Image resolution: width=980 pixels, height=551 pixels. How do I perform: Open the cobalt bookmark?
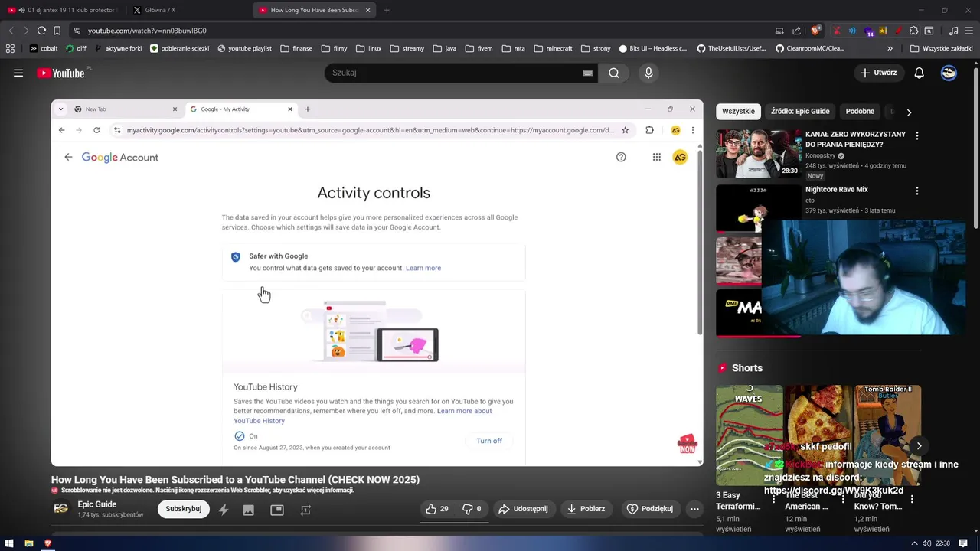click(x=43, y=48)
